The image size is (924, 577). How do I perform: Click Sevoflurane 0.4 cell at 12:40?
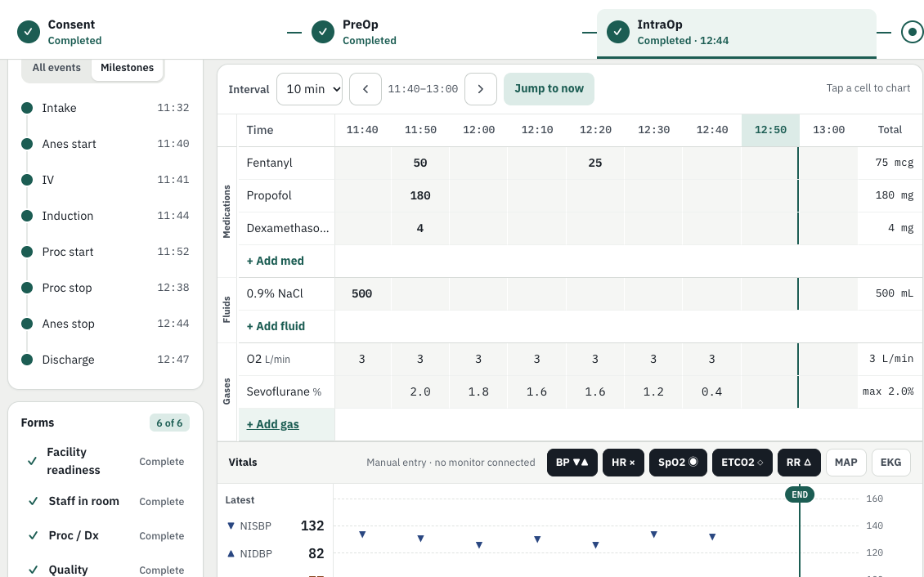pyautogui.click(x=712, y=391)
